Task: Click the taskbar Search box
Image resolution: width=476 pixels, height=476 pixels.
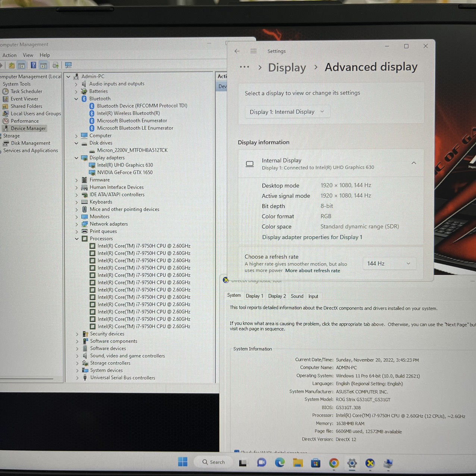Action: (x=214, y=462)
